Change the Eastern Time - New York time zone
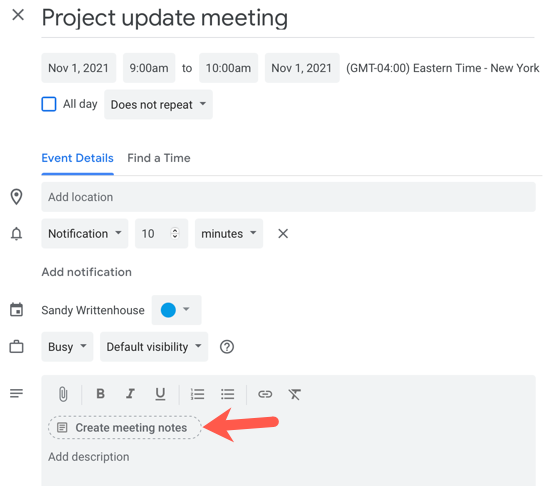 pyautogui.click(x=442, y=68)
